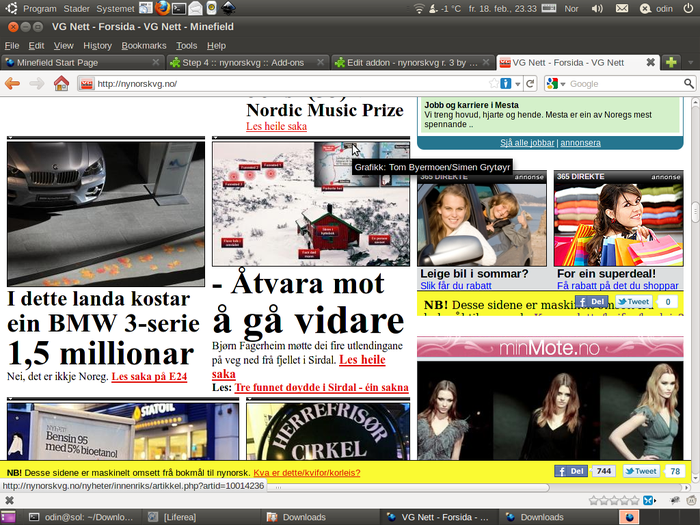Switch to odin@sol terminal in taskbar
Screen dimensions: 700x525
[81, 517]
